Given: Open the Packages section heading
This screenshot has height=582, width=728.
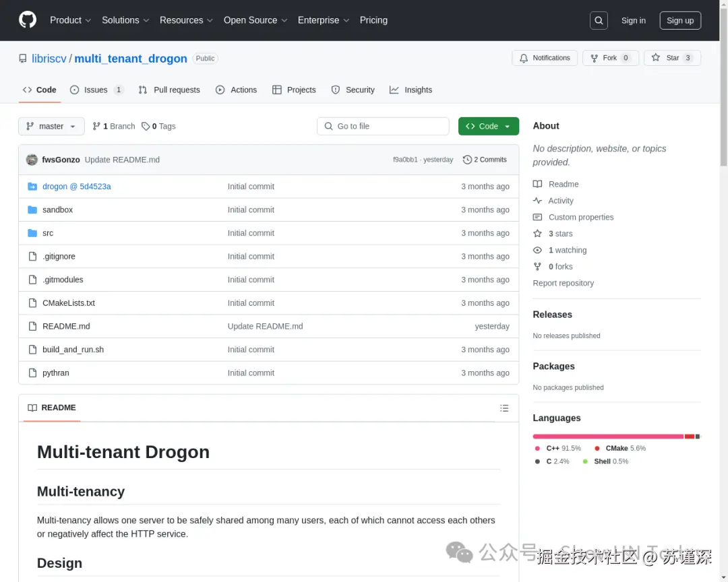Looking at the screenshot, I should point(553,366).
